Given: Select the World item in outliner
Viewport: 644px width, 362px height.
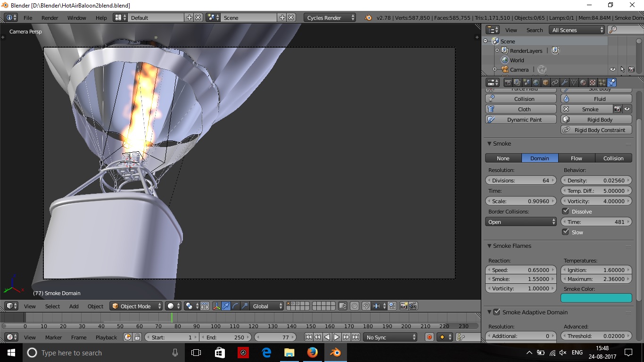Looking at the screenshot, I should pos(517,60).
